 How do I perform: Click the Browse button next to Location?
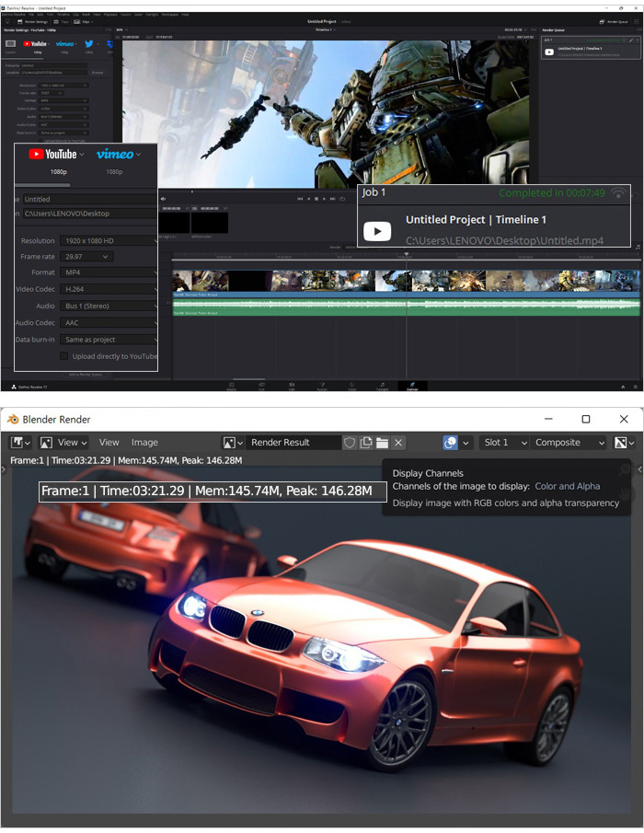click(x=98, y=72)
